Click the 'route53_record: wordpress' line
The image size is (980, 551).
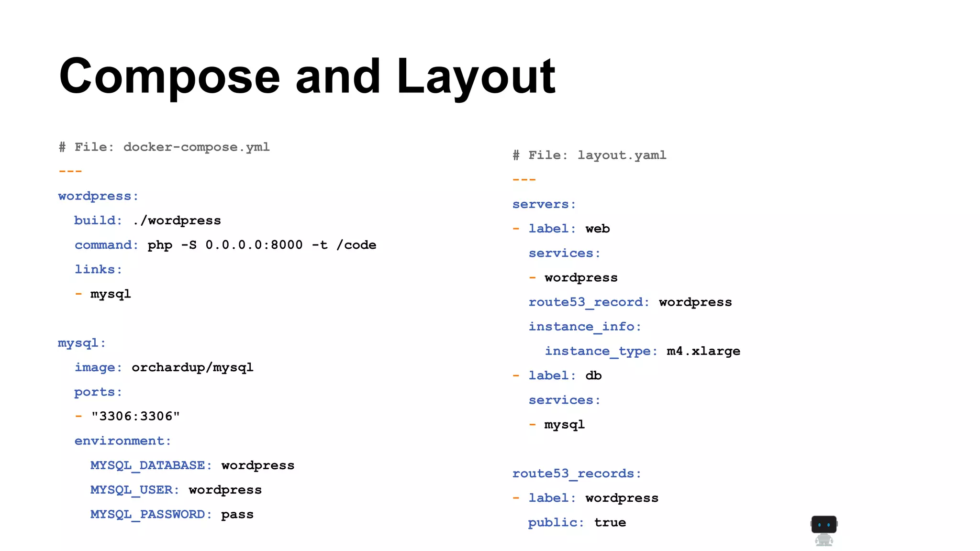pyautogui.click(x=630, y=302)
